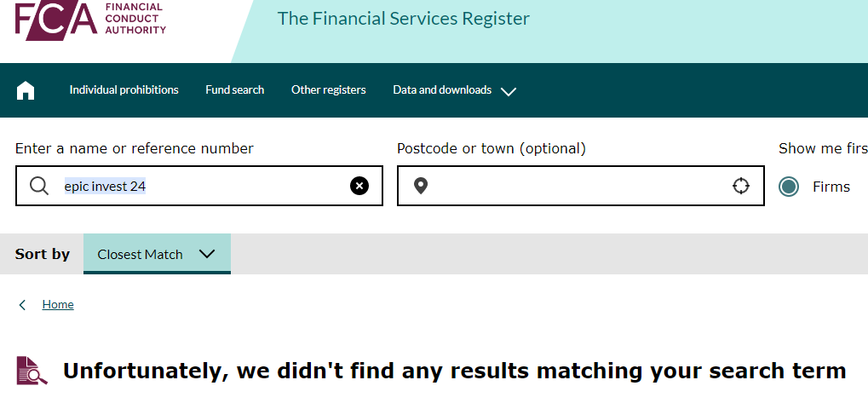The height and width of the screenshot is (403, 868).
Task: Clear the search field with X icon
Action: tap(359, 186)
